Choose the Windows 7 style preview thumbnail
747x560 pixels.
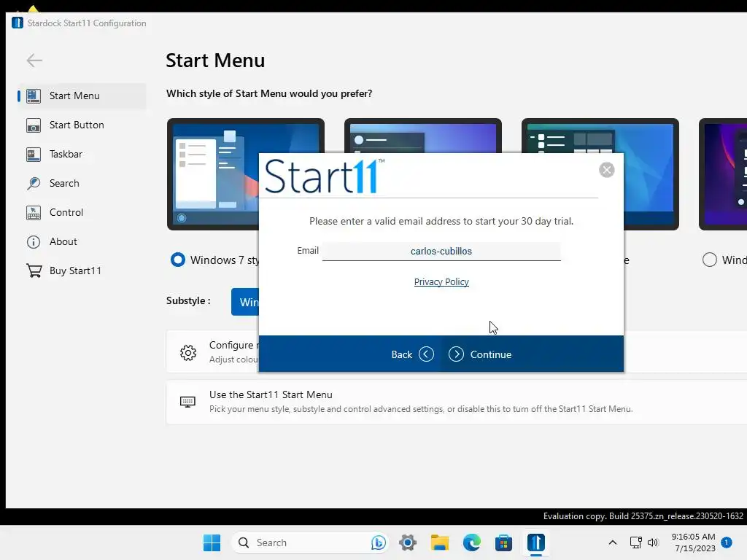pyautogui.click(x=213, y=174)
